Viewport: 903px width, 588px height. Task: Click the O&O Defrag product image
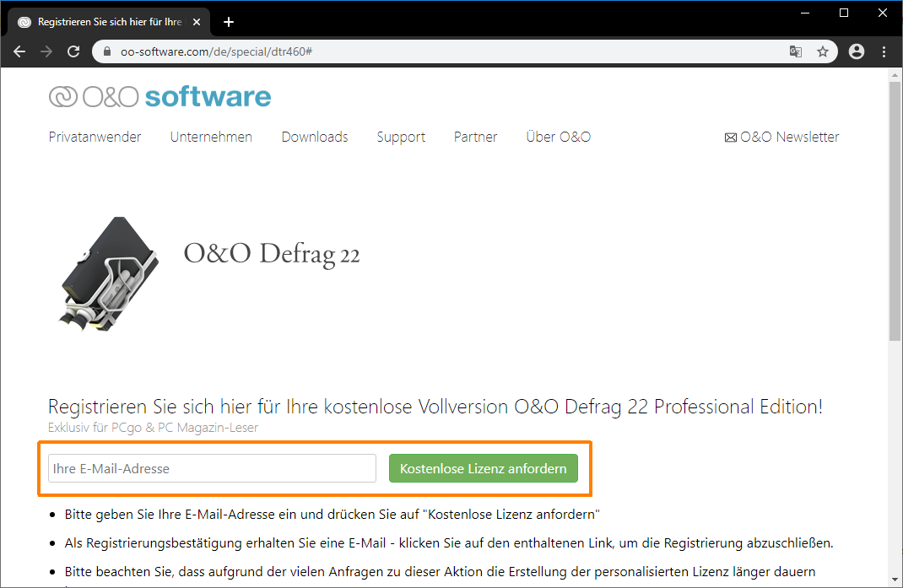[109, 274]
